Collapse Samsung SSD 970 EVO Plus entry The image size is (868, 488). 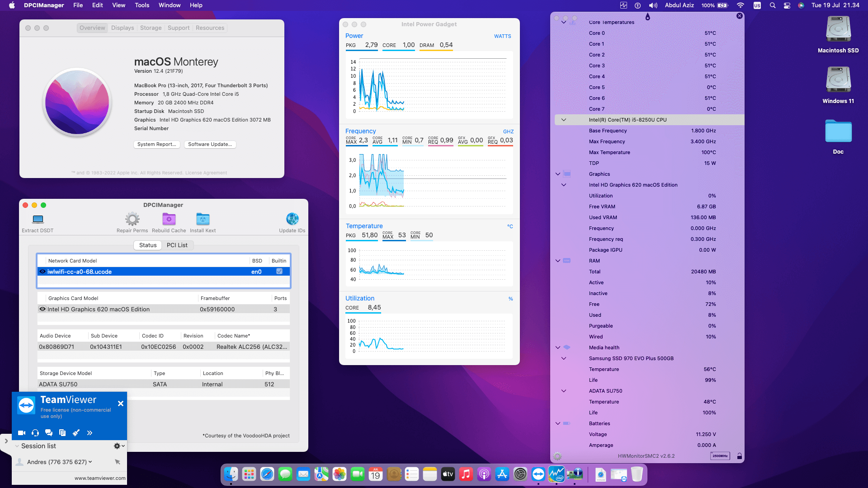564,358
